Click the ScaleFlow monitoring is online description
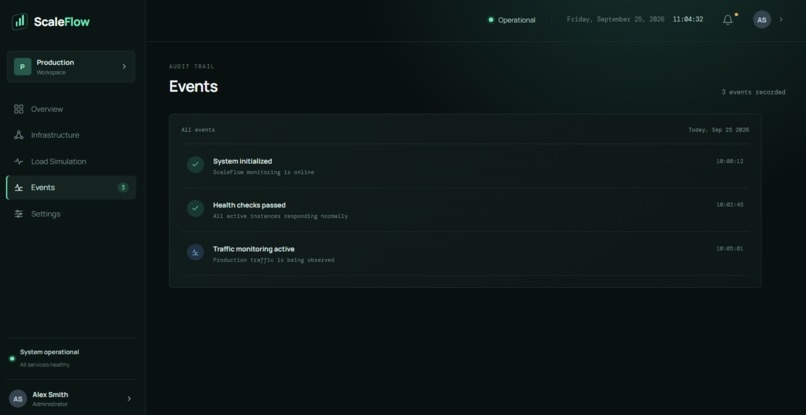The width and height of the screenshot is (806, 415). (263, 172)
